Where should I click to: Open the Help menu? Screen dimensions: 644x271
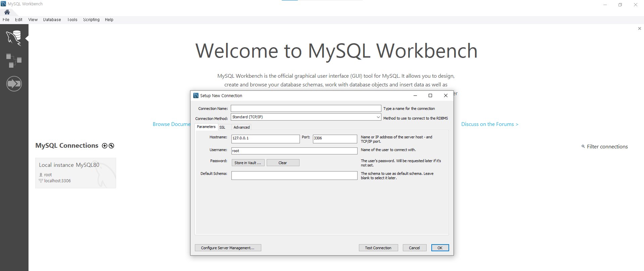[109, 20]
